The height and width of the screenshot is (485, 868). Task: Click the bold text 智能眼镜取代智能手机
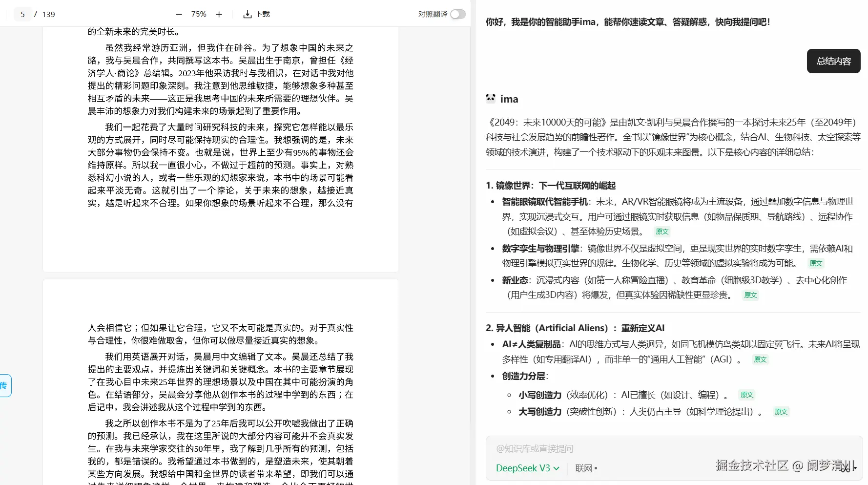(545, 202)
